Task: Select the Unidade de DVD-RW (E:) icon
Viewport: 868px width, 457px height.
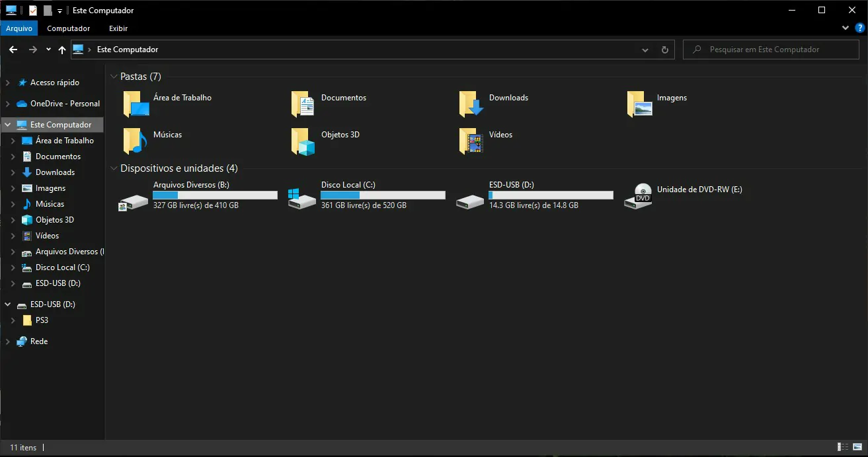Action: click(639, 197)
